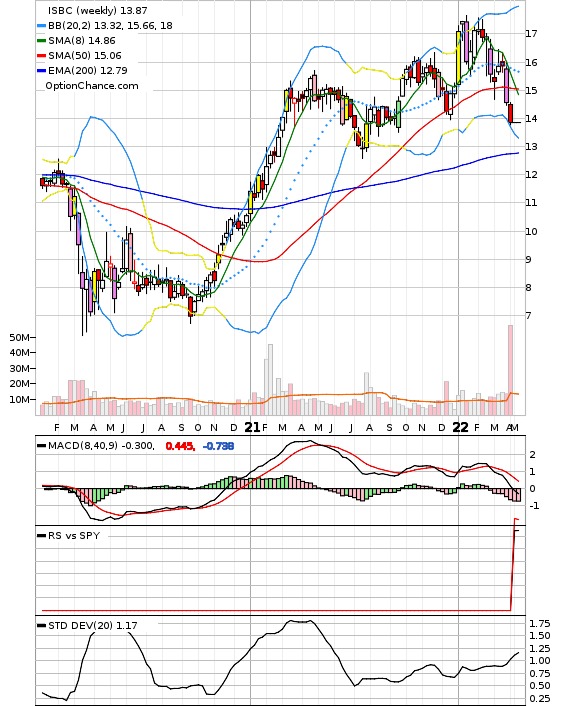Image resolution: width=566 pixels, height=706 pixels.
Task: Click the red SMA(50) legend swatch
Action: click(41, 55)
